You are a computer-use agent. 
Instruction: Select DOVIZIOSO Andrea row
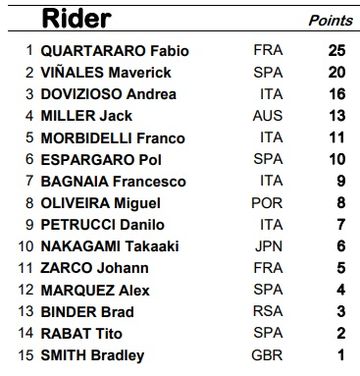182,94
